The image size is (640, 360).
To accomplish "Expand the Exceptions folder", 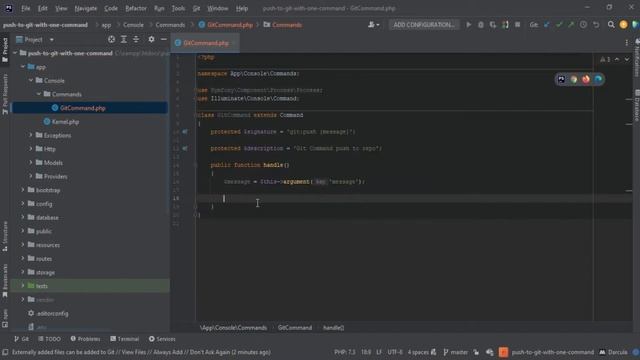I will pyautogui.click(x=31, y=135).
